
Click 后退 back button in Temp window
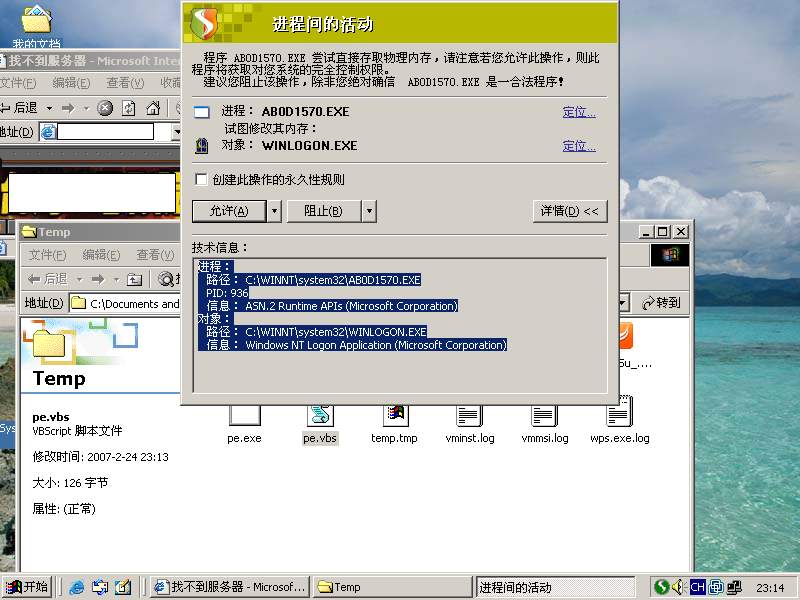pos(47,279)
